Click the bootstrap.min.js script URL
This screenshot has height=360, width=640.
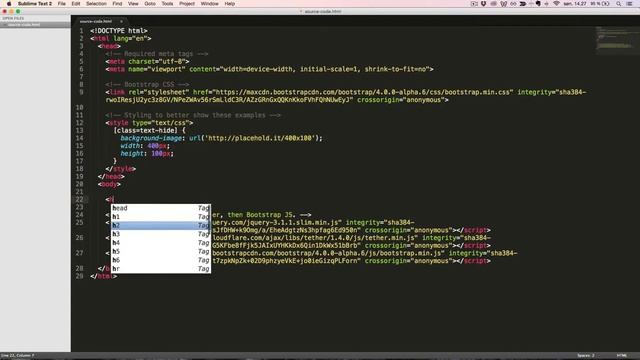[328, 253]
